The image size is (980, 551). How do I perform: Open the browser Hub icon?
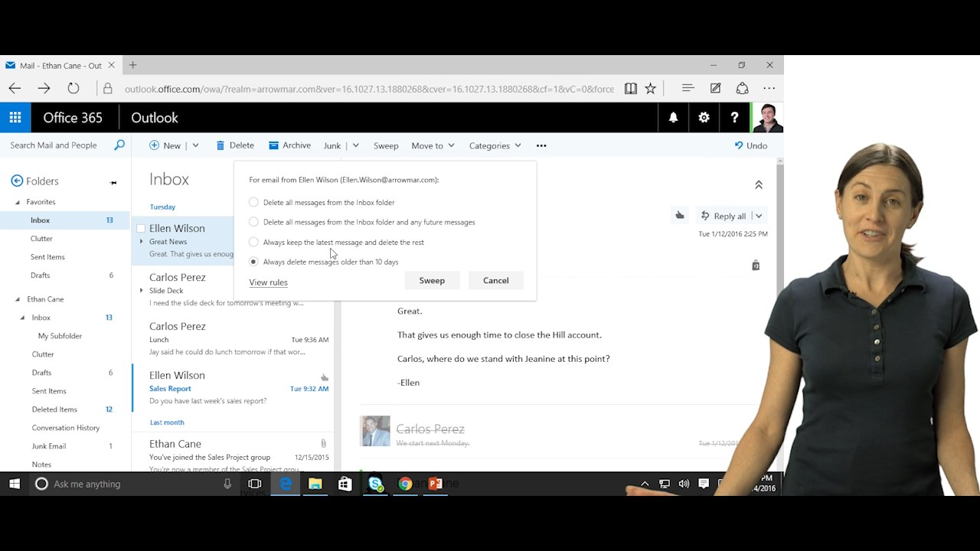[688, 89]
